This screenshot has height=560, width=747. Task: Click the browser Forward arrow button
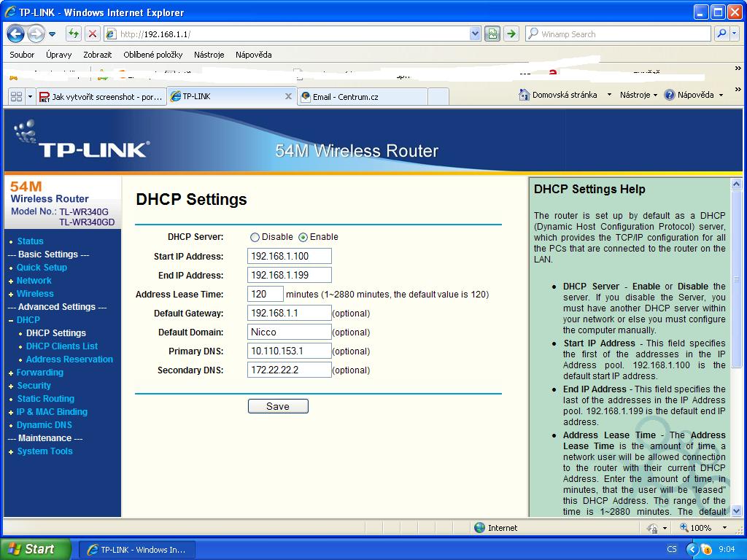click(36, 34)
